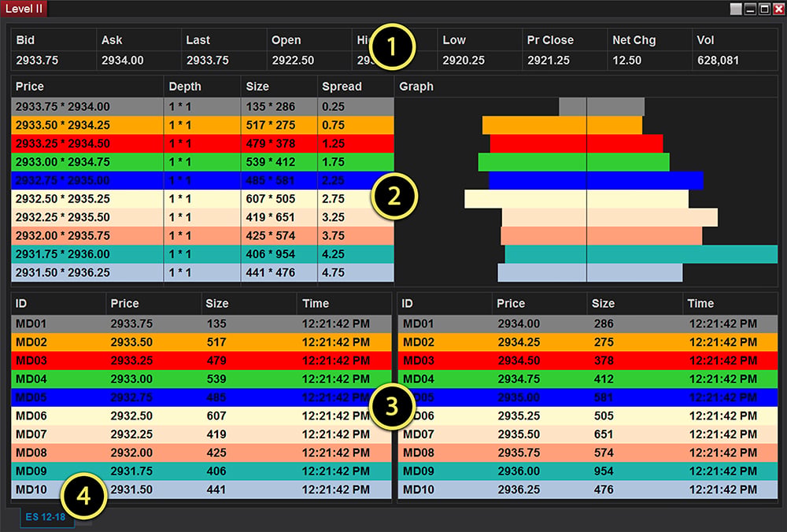
Task: Select the green 2933.00 * 2934.75 row
Action: [203, 162]
